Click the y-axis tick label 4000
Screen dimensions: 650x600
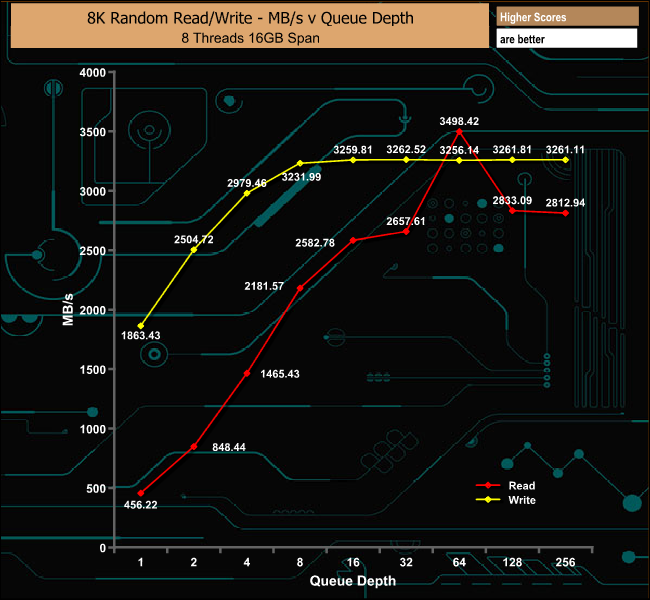click(x=93, y=73)
